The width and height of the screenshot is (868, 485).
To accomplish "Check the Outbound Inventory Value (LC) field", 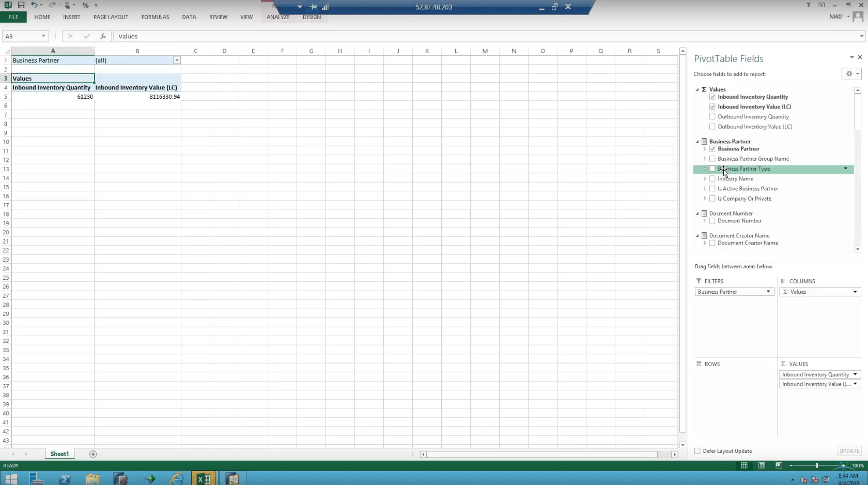I will pos(712,127).
